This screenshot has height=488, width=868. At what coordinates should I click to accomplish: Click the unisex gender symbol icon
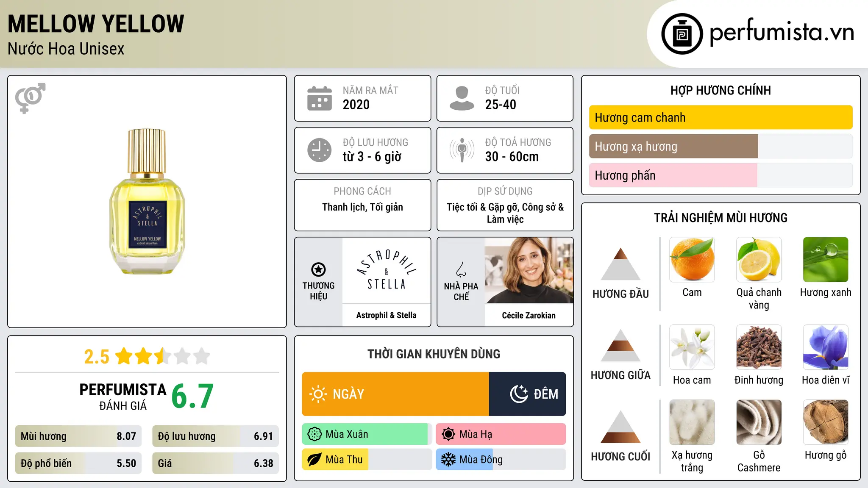point(30,98)
